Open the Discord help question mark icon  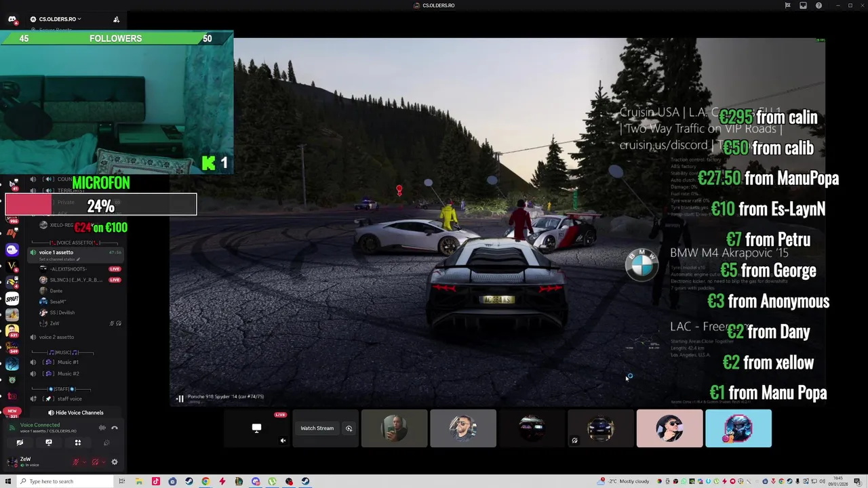coord(818,5)
